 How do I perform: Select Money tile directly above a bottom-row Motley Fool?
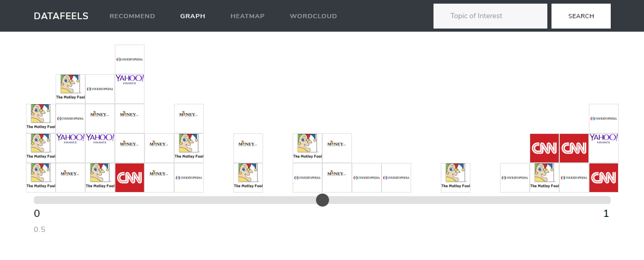point(248,148)
